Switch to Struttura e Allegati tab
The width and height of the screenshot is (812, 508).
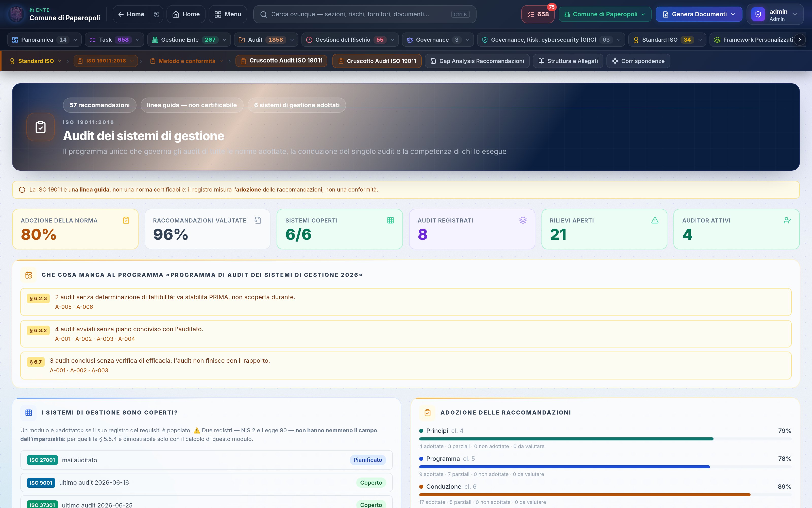(568, 61)
